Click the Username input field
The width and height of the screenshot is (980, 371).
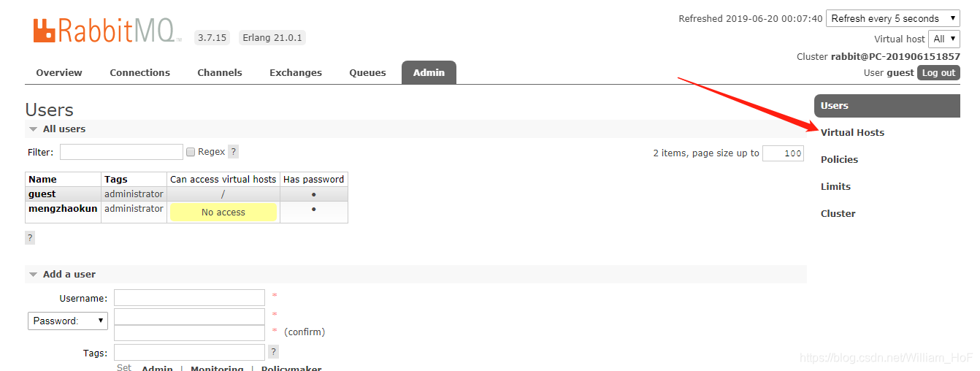click(x=189, y=298)
